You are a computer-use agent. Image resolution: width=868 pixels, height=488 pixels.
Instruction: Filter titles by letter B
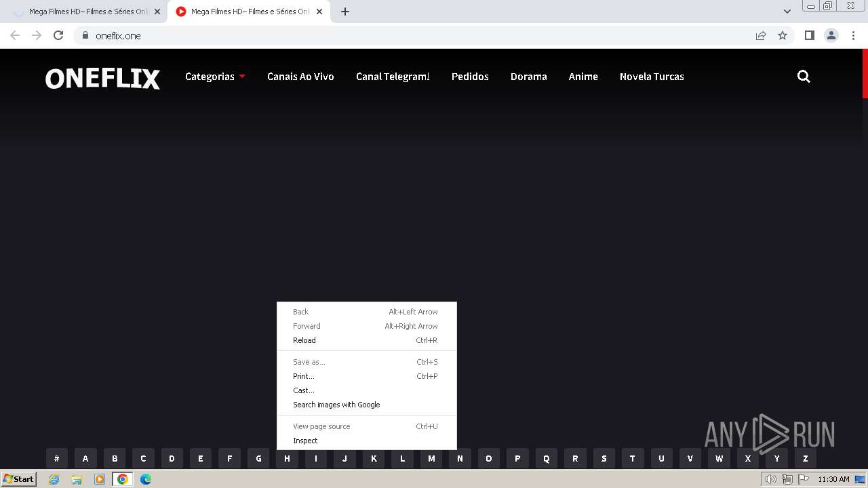115,458
